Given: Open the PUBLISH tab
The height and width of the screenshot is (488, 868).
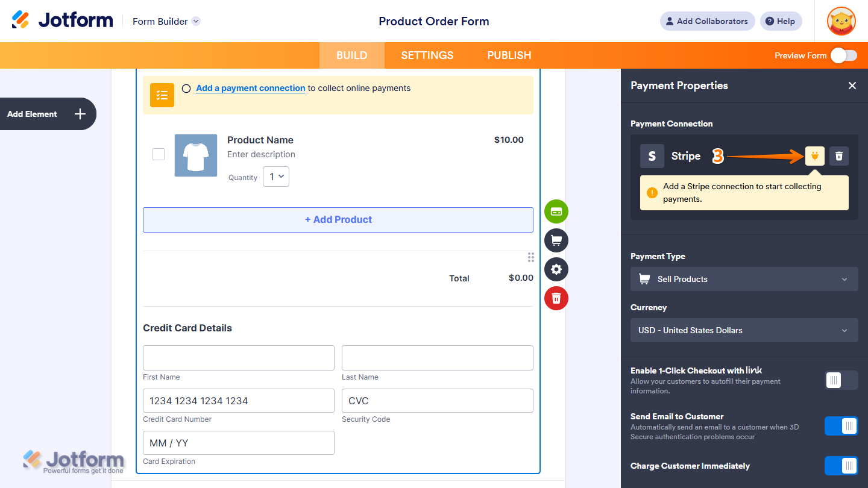Looking at the screenshot, I should coord(509,55).
